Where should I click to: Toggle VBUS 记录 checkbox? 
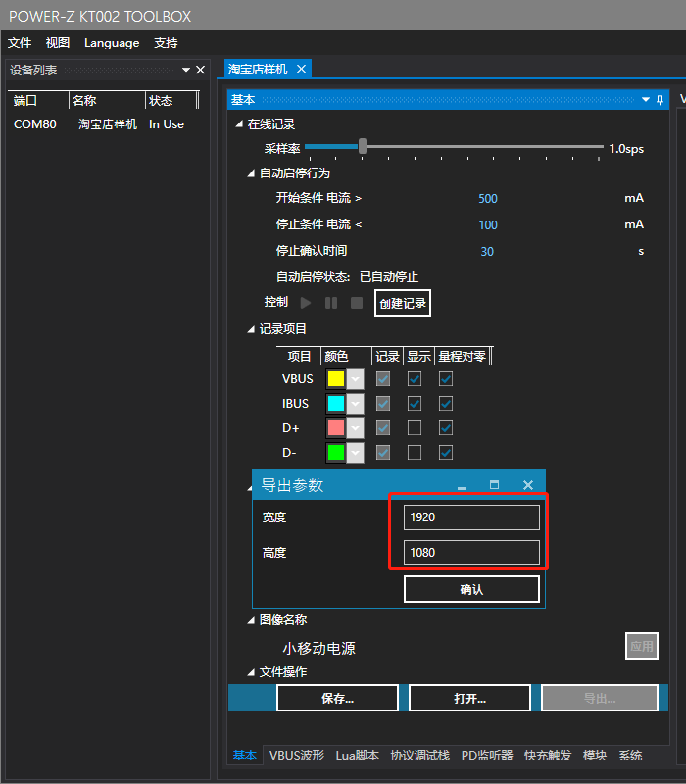tap(383, 379)
